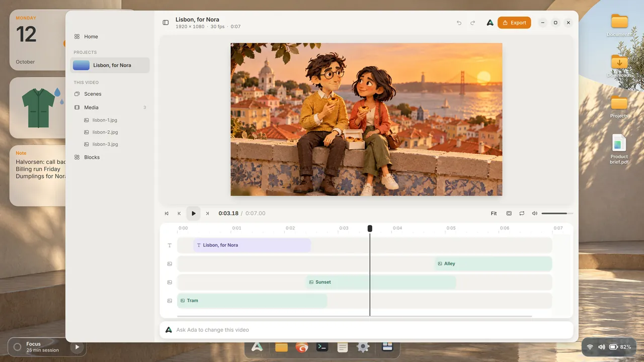Image resolution: width=644 pixels, height=362 pixels.
Task: Open the Ada app in dock
Action: (257, 347)
